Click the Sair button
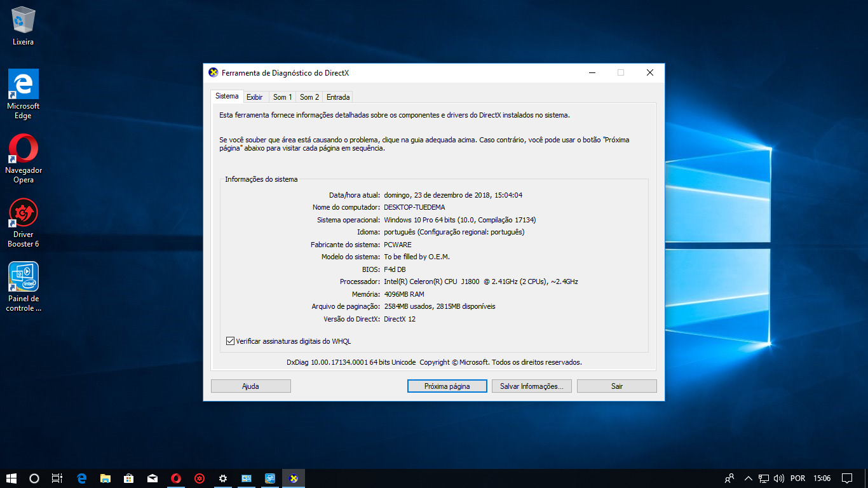This screenshot has width=868, height=488. click(x=617, y=386)
